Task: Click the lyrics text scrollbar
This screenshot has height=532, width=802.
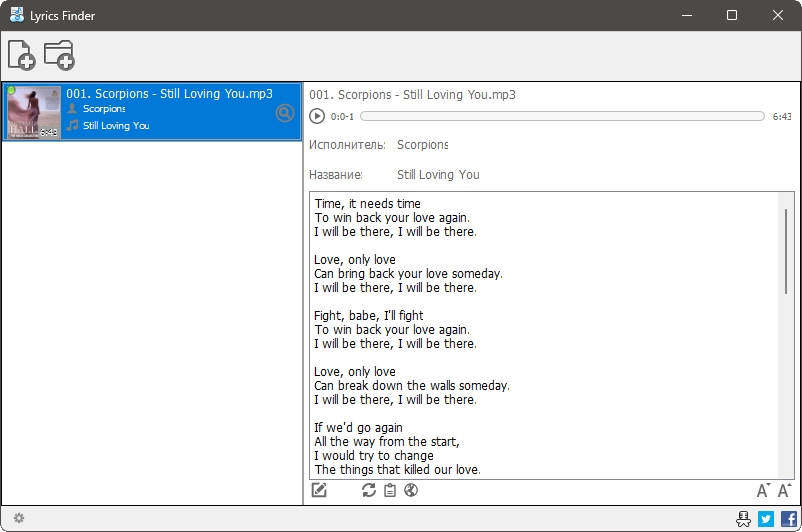Action: point(786,251)
